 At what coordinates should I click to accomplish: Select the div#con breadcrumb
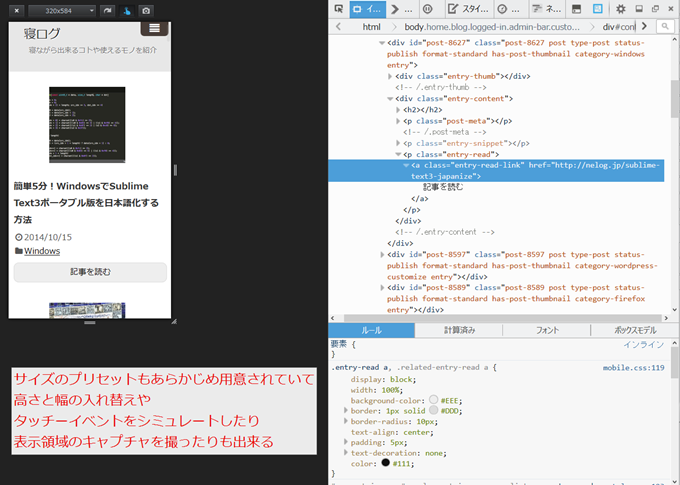[618, 27]
